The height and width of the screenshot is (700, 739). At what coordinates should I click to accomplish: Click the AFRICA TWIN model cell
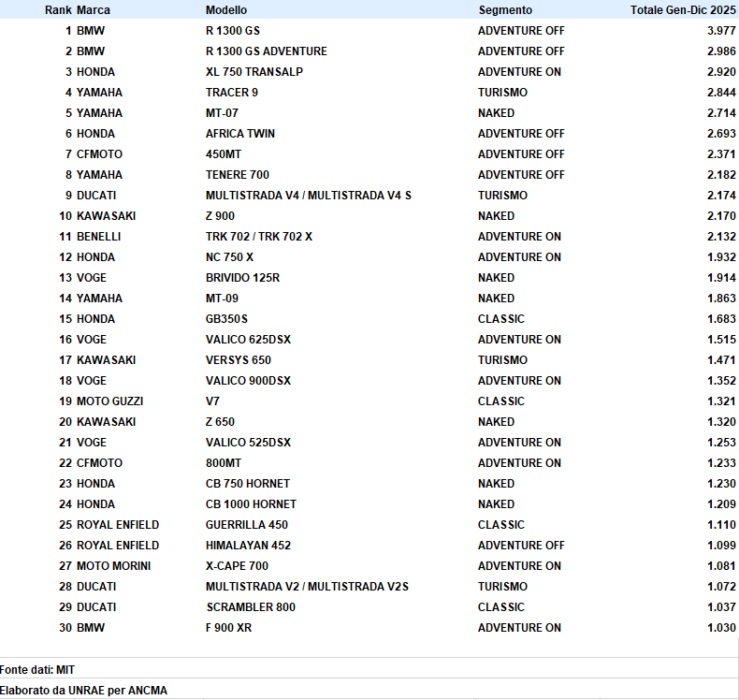click(x=239, y=134)
